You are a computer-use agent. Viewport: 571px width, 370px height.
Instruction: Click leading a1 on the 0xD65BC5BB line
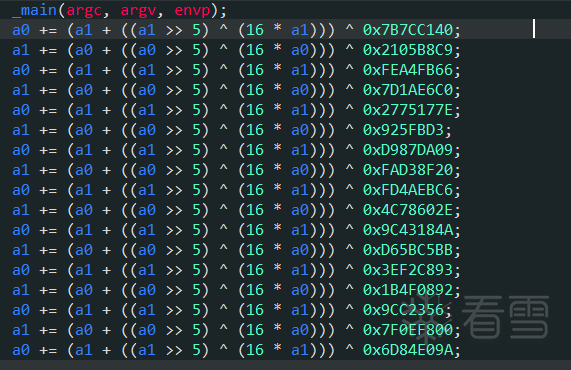(21, 250)
